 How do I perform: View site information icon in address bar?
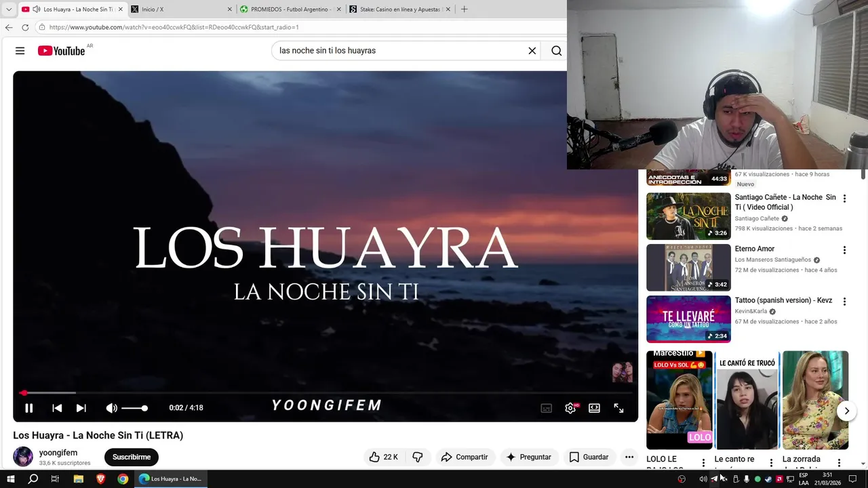tap(42, 27)
